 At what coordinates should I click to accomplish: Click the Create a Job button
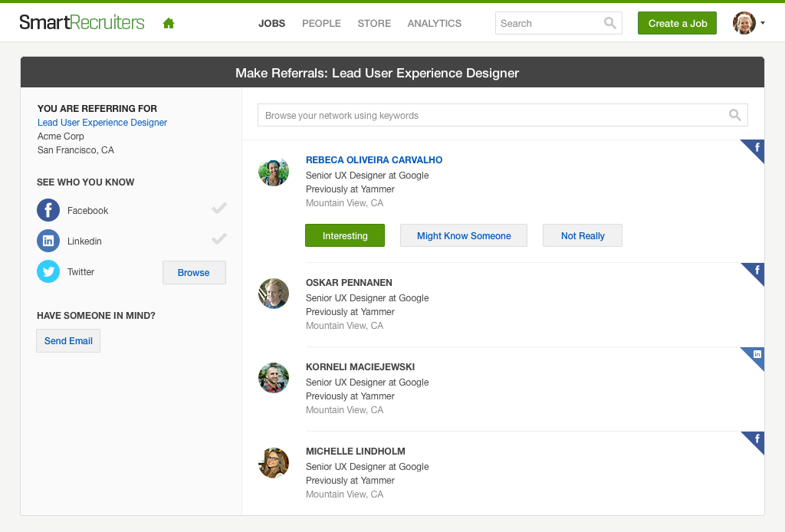[x=677, y=23]
